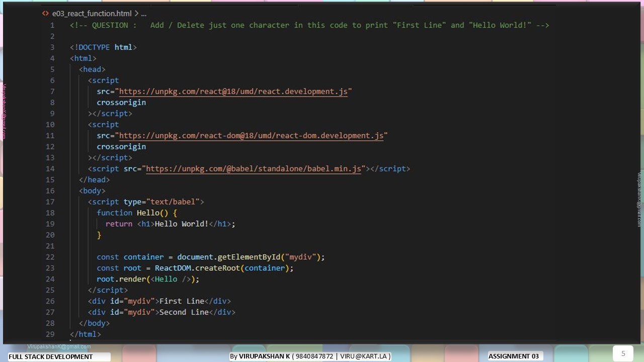Click the By VIRUPAKSHAN K footer credit
This screenshot has height=362, width=644.
[x=310, y=356]
